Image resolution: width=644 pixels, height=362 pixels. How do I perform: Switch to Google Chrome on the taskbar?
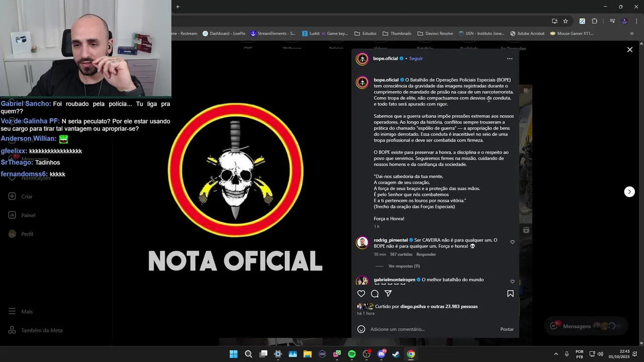(x=411, y=354)
